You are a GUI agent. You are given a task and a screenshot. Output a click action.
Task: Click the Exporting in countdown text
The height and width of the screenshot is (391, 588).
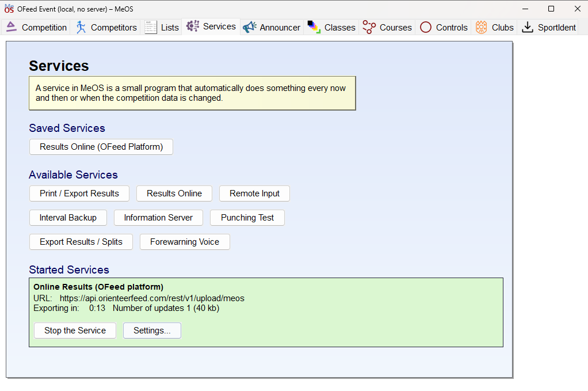coord(70,308)
